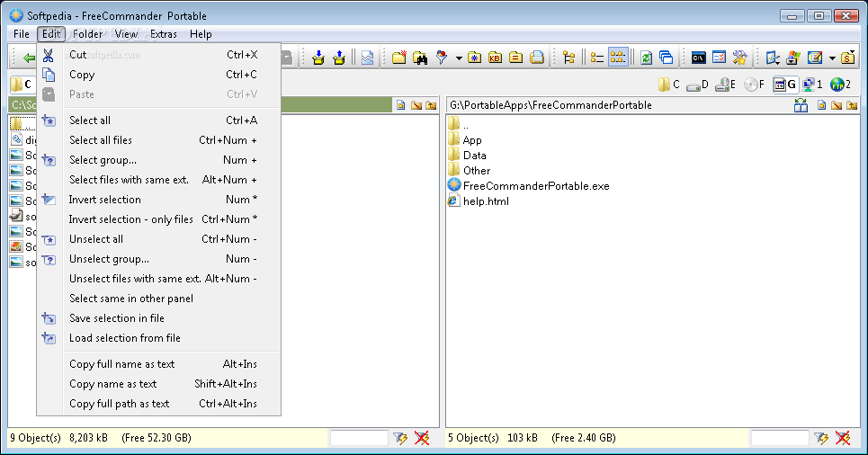Open the Help menu

tap(201, 34)
